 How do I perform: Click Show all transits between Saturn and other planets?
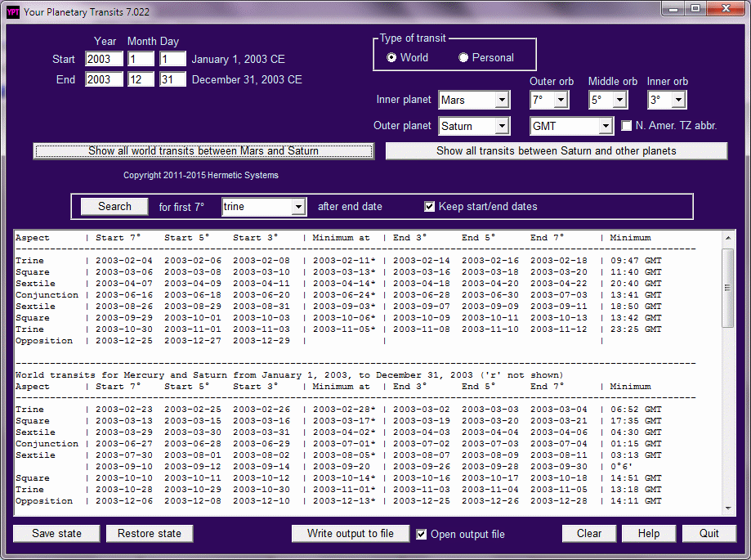[x=557, y=151]
